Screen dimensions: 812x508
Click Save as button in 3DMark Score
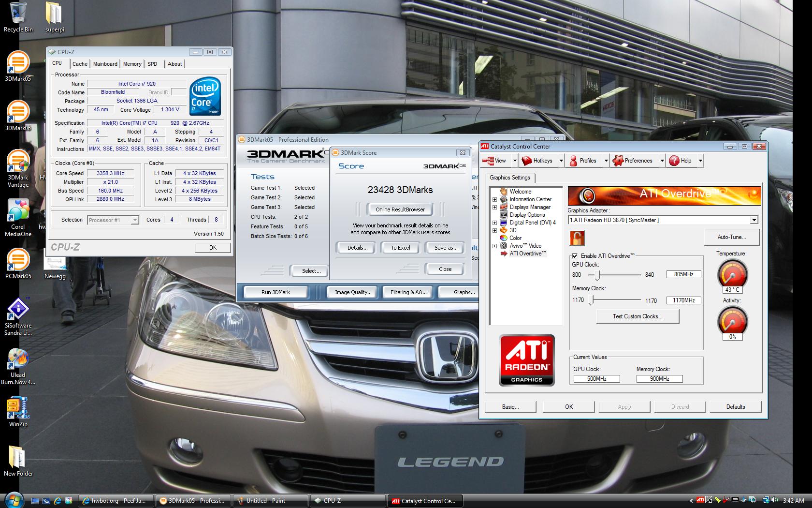446,248
